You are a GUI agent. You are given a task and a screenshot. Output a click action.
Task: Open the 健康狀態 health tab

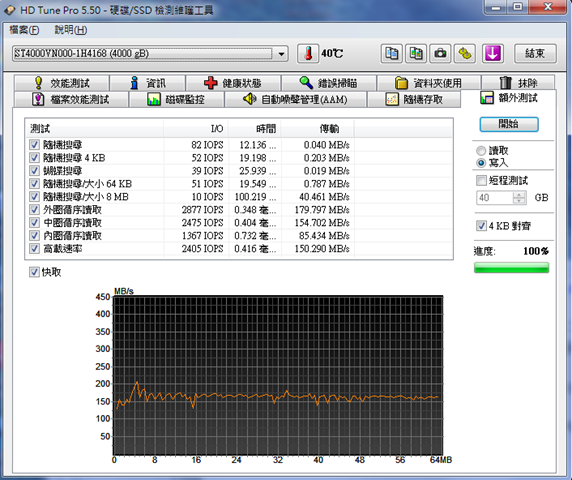pyautogui.click(x=233, y=83)
